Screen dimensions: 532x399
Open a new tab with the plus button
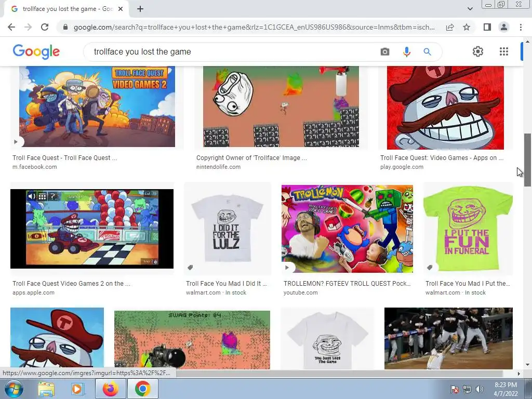coord(140,9)
